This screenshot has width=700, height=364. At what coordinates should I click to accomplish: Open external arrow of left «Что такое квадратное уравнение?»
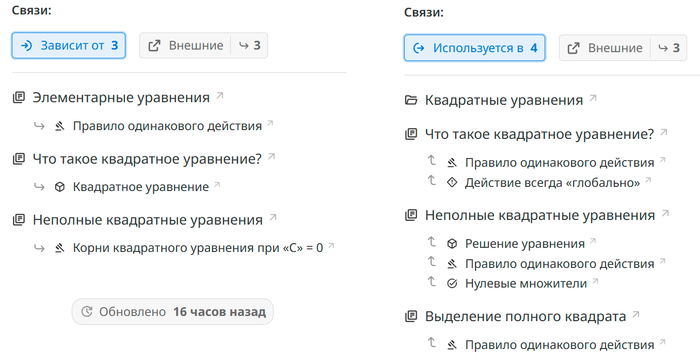tap(271, 156)
